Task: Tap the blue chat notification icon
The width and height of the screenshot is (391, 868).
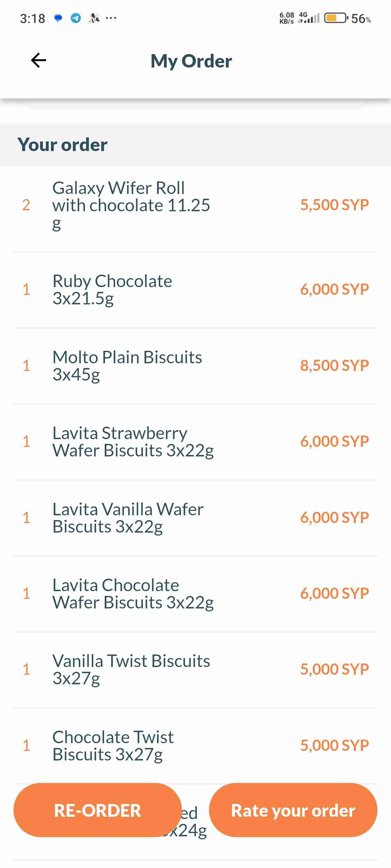Action: click(x=58, y=18)
